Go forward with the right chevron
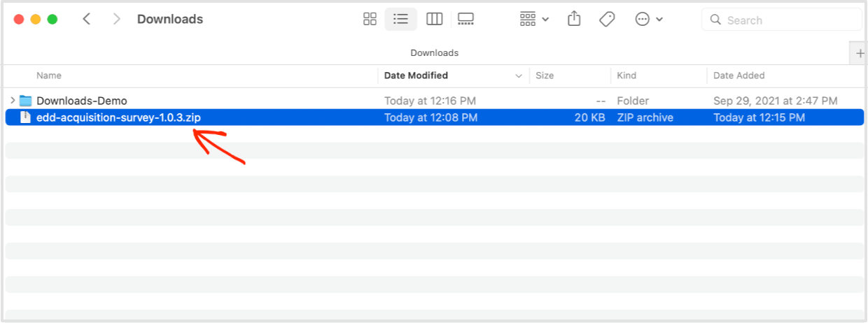868x323 pixels. tap(116, 19)
